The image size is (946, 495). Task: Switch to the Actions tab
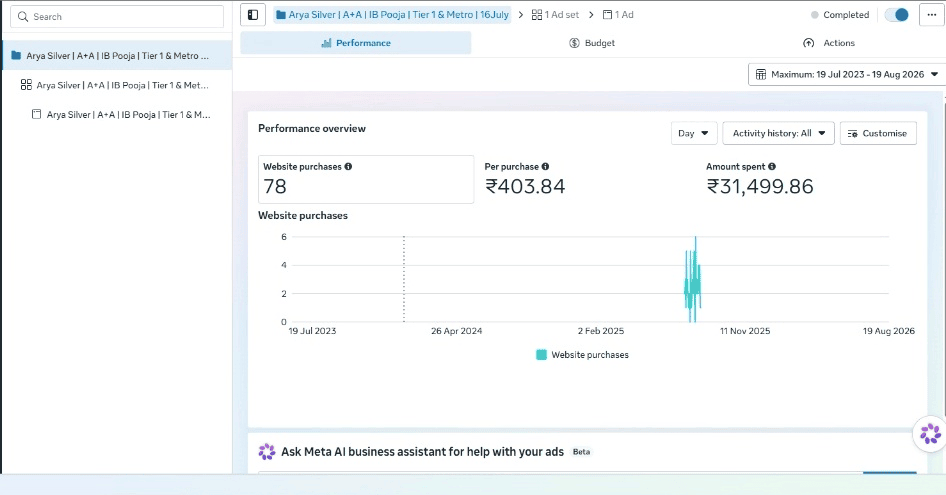click(x=828, y=43)
